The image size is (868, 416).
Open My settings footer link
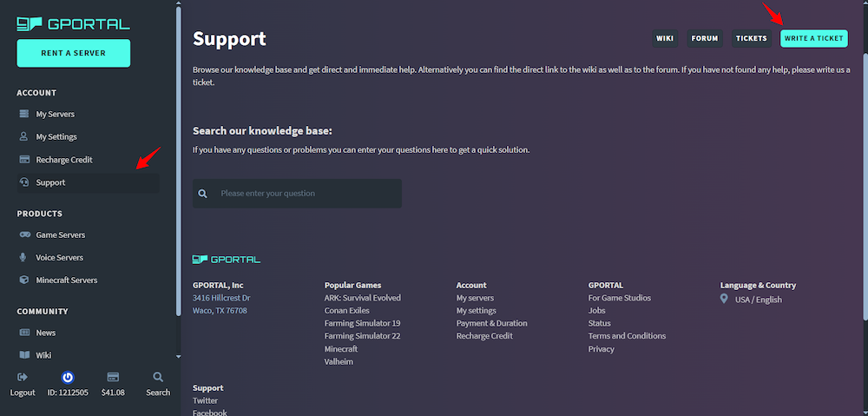coord(476,311)
